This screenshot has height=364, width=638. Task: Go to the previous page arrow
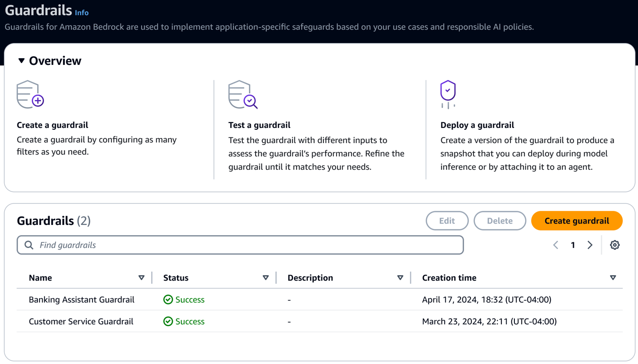(x=556, y=245)
